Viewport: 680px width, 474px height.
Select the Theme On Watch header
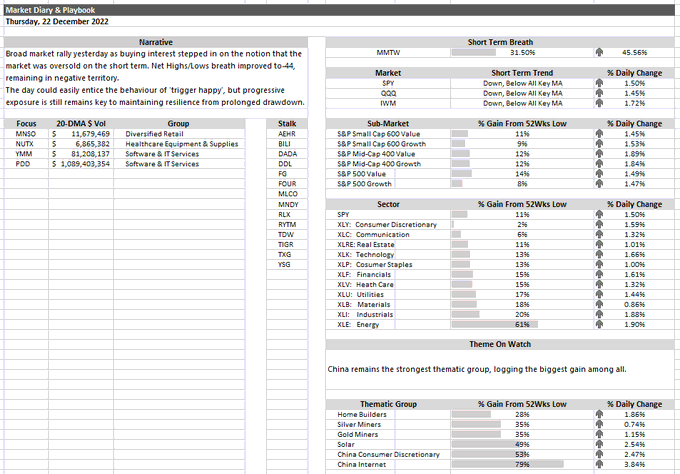(x=500, y=344)
